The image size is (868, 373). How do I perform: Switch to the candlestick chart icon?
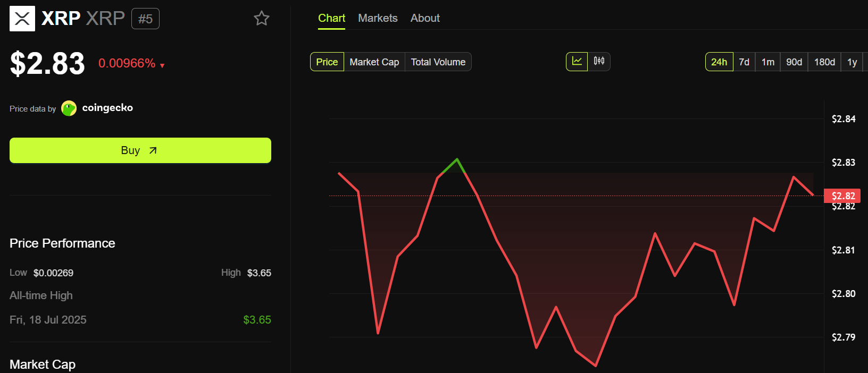tap(599, 62)
